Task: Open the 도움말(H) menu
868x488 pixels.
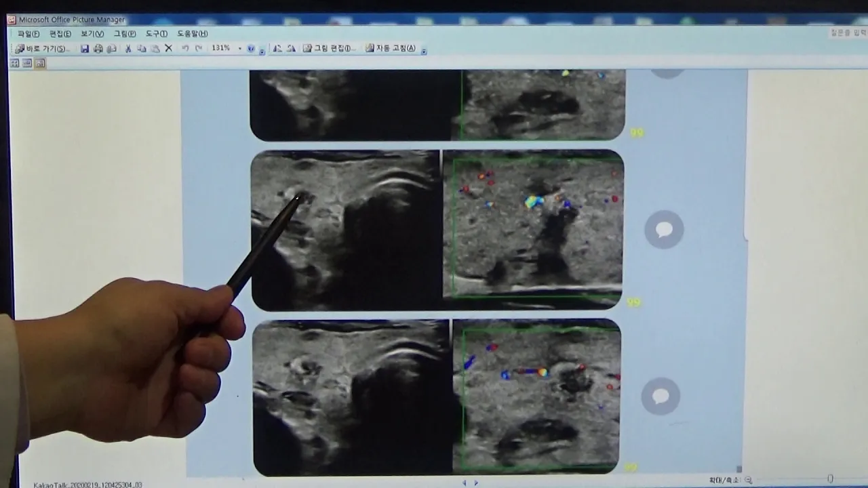Action: tap(193, 34)
